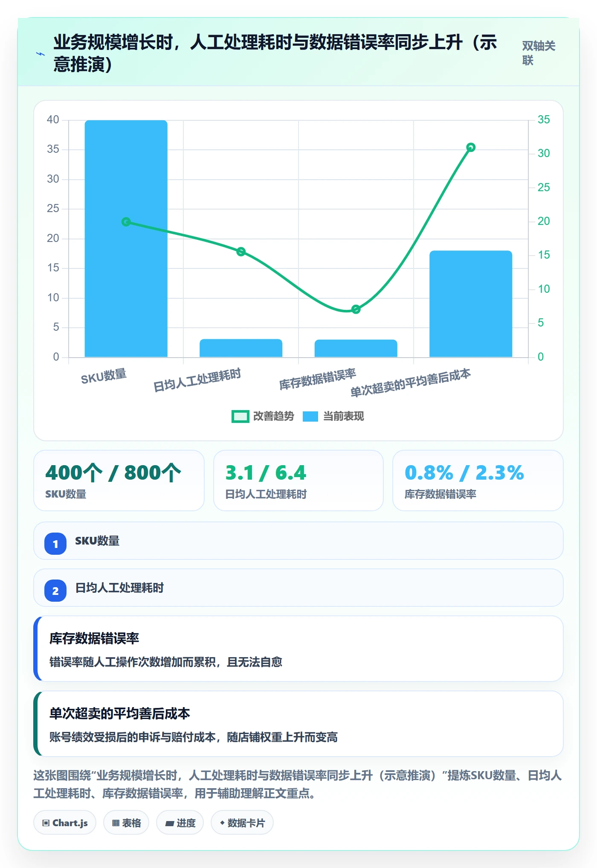Click the 单次超卖的平均善后成本 x-axis label
Image resolution: width=597 pixels, height=868 pixels.
pyautogui.click(x=411, y=383)
